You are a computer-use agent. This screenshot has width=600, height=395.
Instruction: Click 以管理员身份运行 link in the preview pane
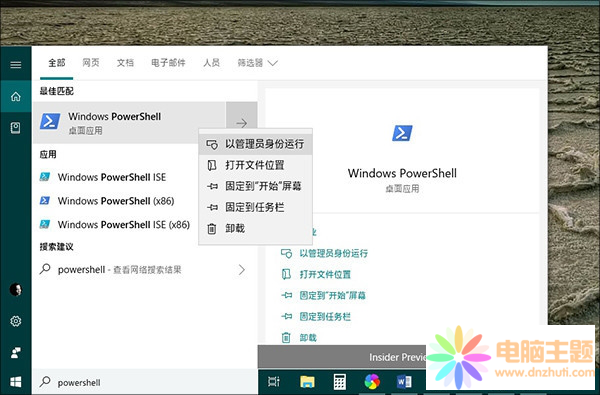[333, 253]
